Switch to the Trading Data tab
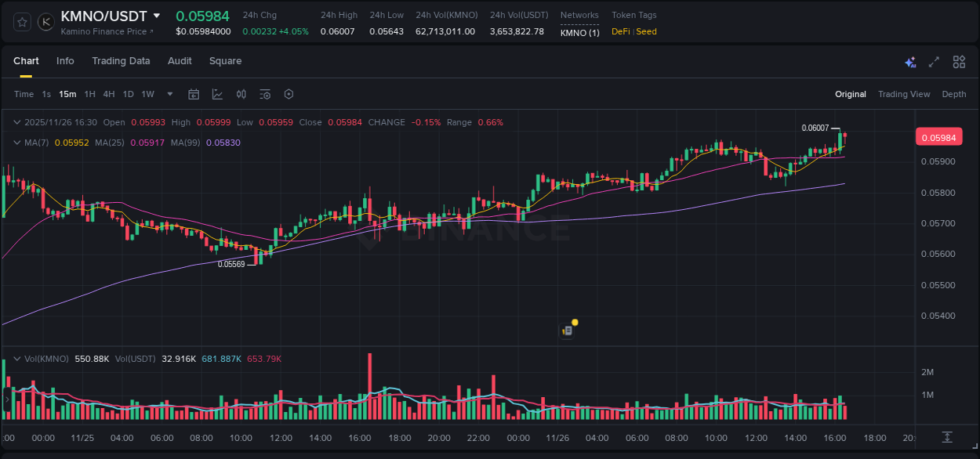 (121, 60)
